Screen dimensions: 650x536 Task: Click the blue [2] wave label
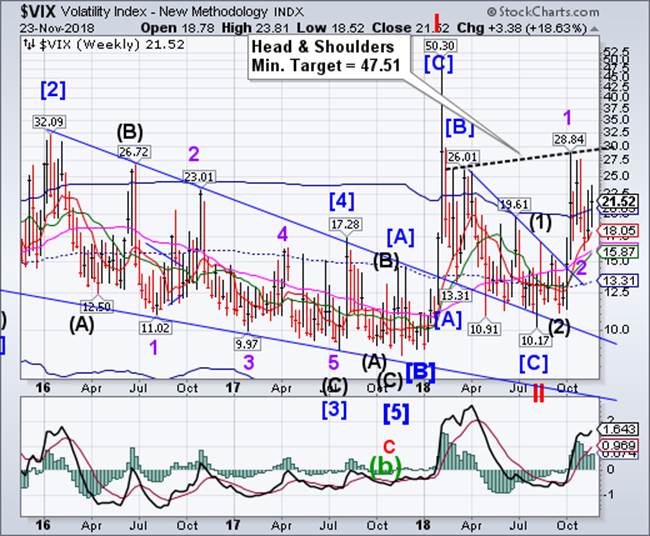click(53, 90)
